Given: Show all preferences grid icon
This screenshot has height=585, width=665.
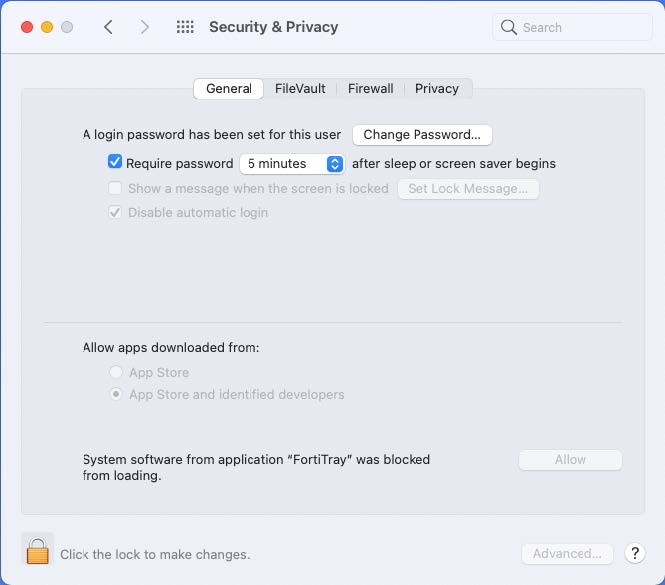Looking at the screenshot, I should tap(185, 27).
